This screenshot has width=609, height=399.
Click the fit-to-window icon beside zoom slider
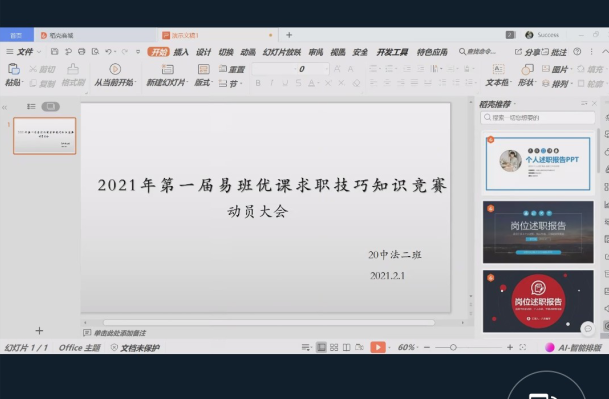point(523,347)
